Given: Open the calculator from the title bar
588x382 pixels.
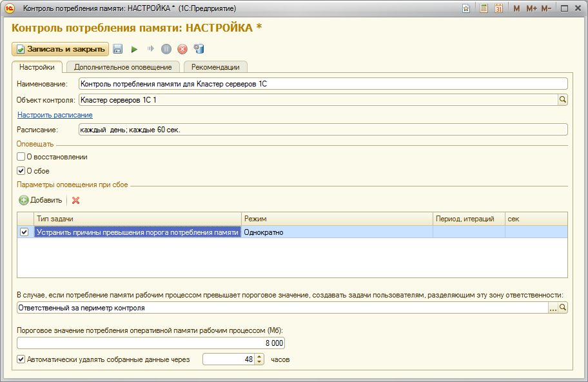Looking at the screenshot, I should pyautogui.click(x=484, y=8).
